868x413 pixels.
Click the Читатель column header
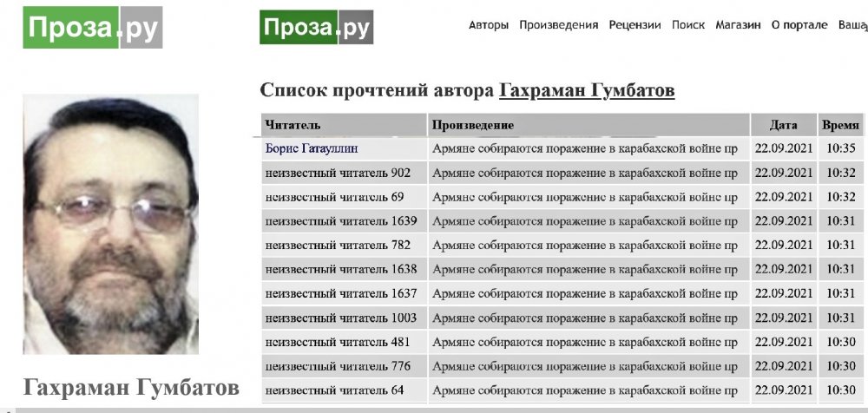[x=344, y=125]
